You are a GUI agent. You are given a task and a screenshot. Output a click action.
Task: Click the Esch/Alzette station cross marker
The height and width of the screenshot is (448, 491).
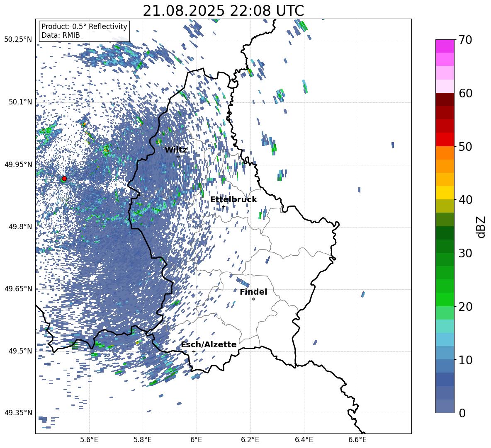coord(194,351)
